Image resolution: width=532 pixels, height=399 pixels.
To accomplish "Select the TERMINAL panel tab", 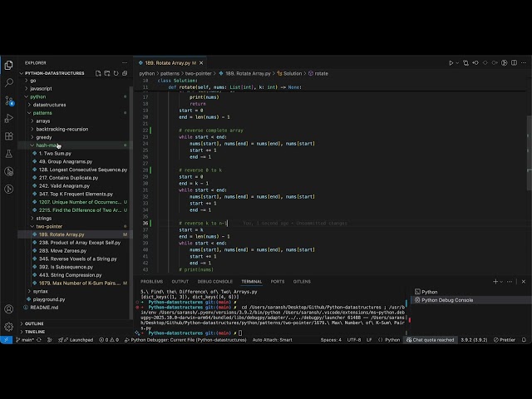I will [251, 282].
